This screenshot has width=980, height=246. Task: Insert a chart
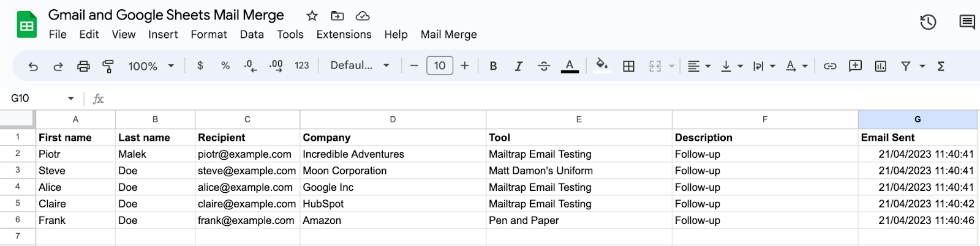881,66
